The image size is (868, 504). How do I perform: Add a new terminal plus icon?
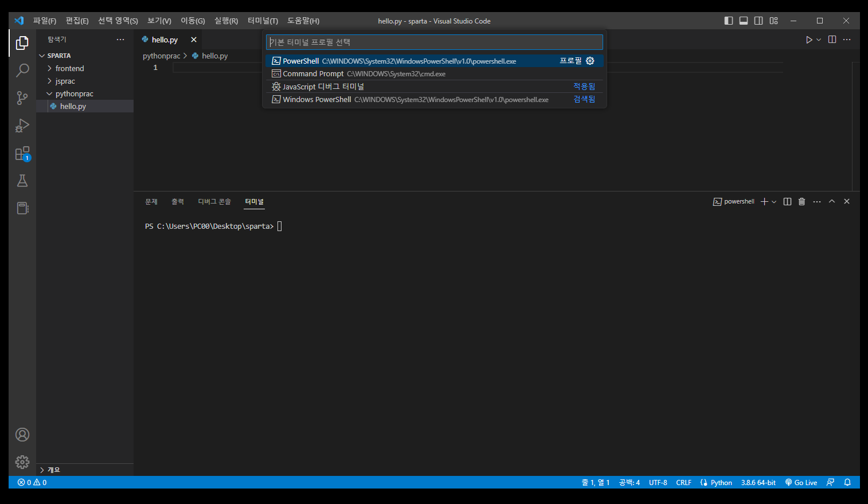[764, 202]
